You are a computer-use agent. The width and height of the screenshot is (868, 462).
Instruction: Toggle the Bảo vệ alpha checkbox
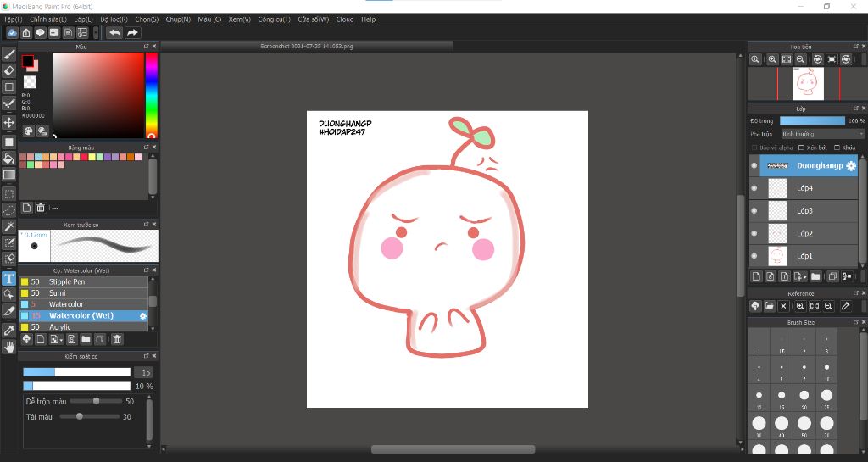[x=754, y=148]
